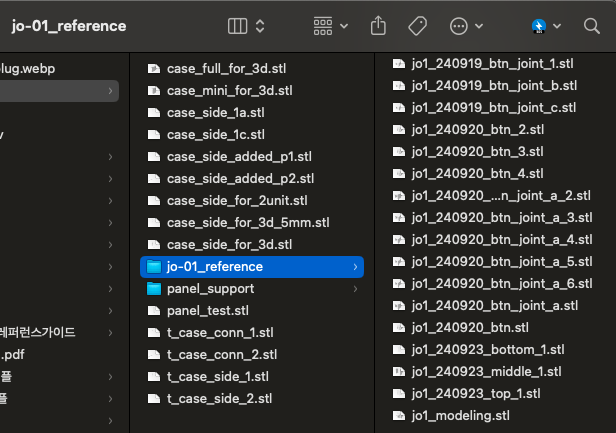Screen dimensions: 616x433
Task: Click the Edit Tags icon
Action: pos(417,26)
